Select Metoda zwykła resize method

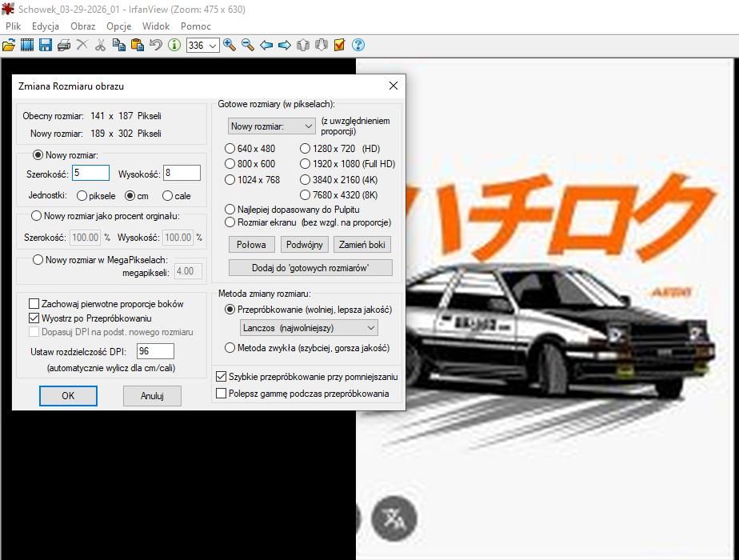[230, 348]
